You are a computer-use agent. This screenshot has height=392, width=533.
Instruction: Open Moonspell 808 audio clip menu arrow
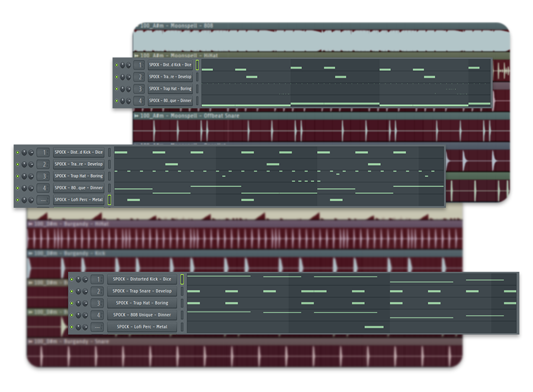[137, 26]
